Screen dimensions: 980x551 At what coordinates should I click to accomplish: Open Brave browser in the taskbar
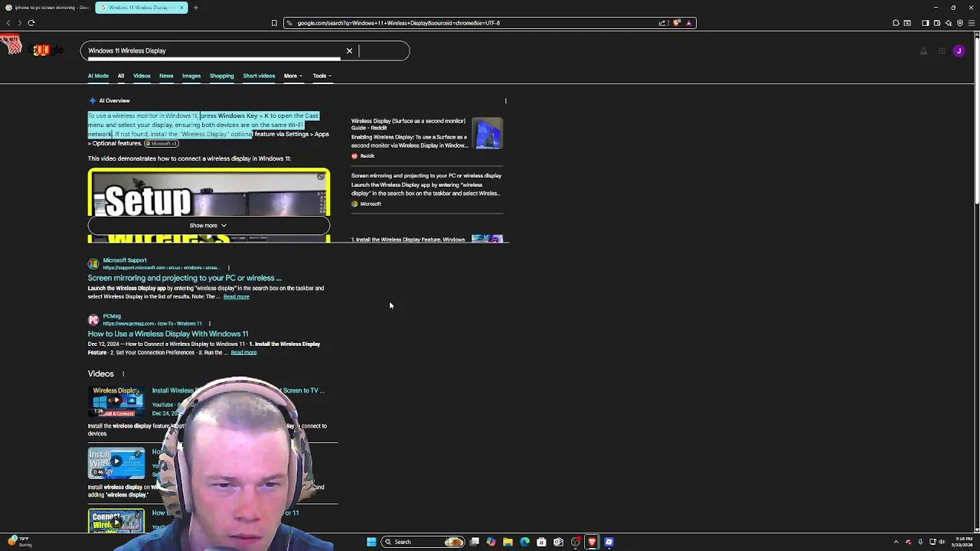click(x=592, y=542)
